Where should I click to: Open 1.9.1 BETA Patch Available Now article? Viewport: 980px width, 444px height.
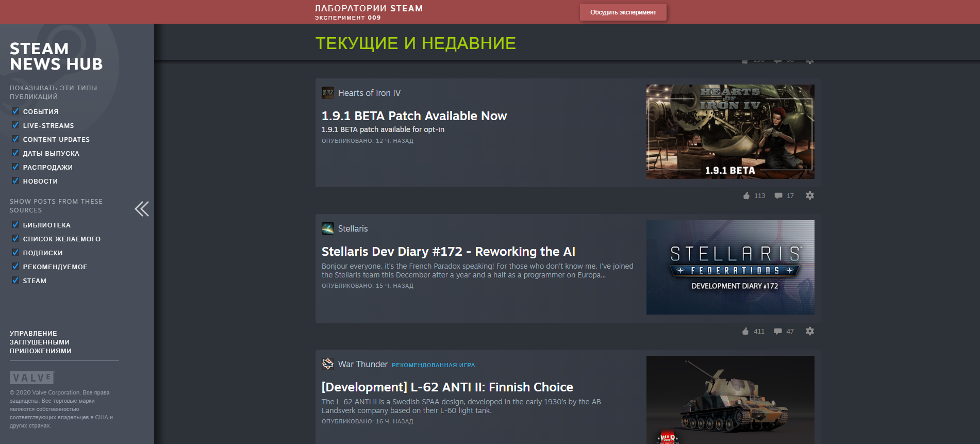(414, 116)
